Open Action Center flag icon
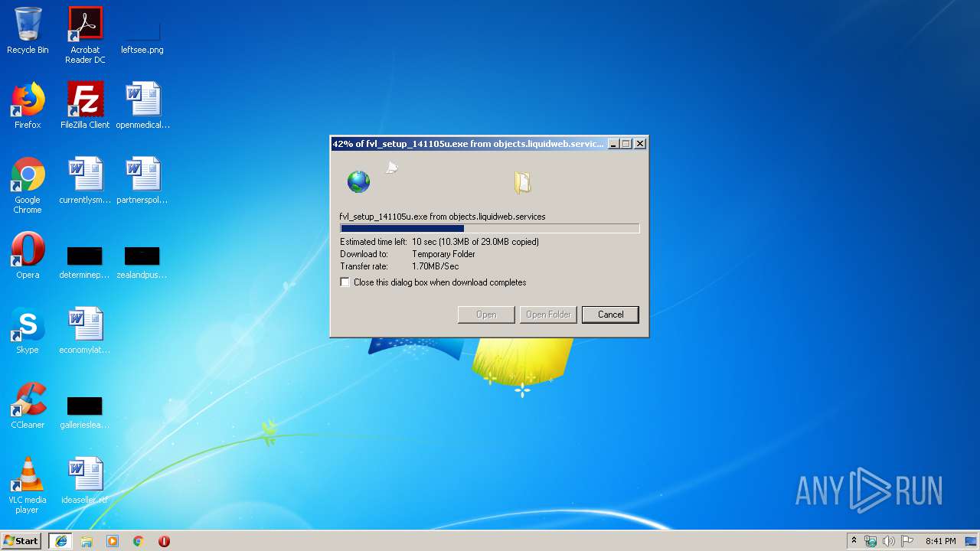This screenshot has height=551, width=980. [907, 541]
